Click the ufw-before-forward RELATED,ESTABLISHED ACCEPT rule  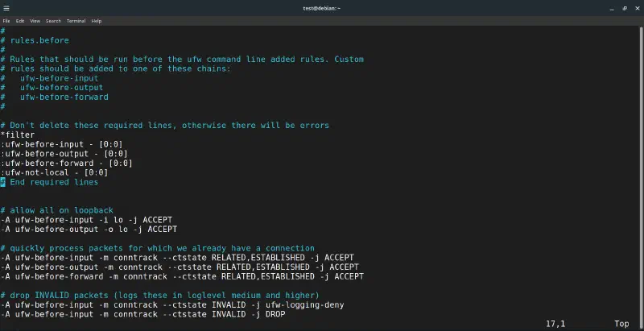pos(182,276)
